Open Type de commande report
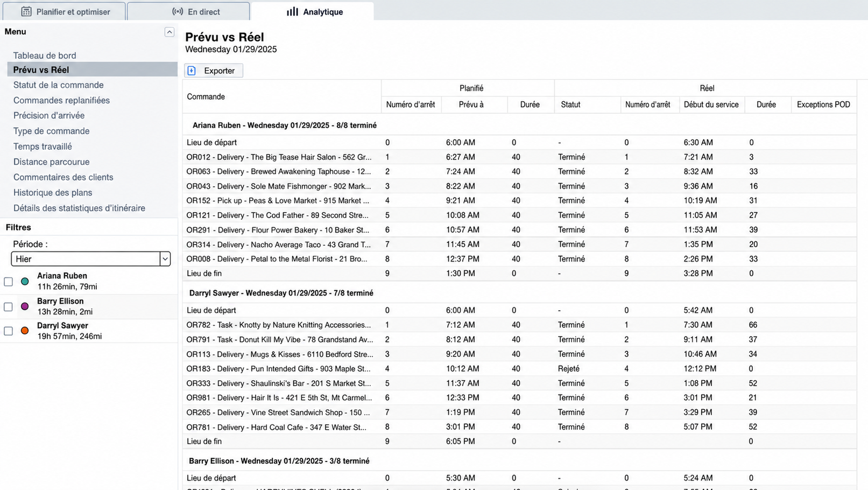The image size is (868, 490). pyautogui.click(x=52, y=131)
